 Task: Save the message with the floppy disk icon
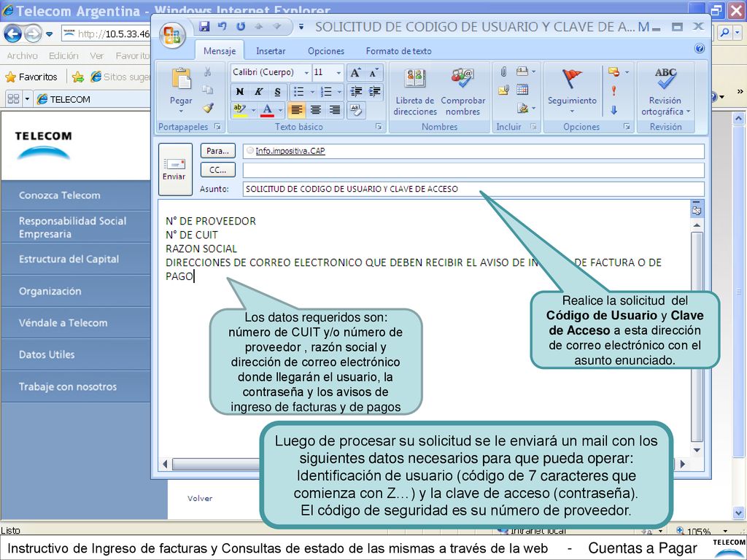(204, 26)
